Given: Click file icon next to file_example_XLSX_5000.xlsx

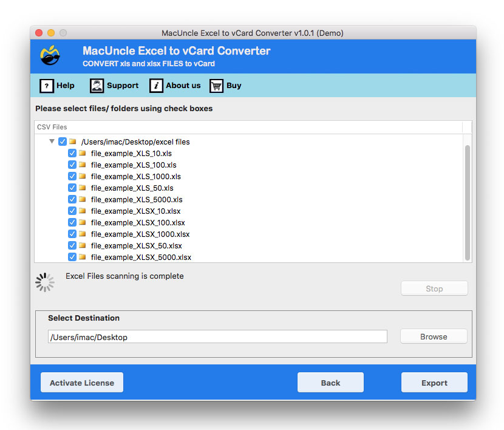Looking at the screenshot, I should [82, 257].
